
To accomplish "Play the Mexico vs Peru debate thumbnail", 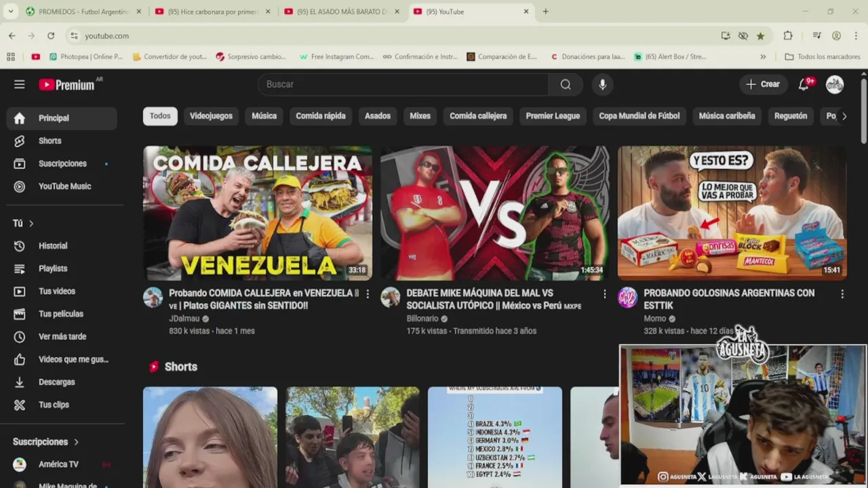I will (x=495, y=213).
